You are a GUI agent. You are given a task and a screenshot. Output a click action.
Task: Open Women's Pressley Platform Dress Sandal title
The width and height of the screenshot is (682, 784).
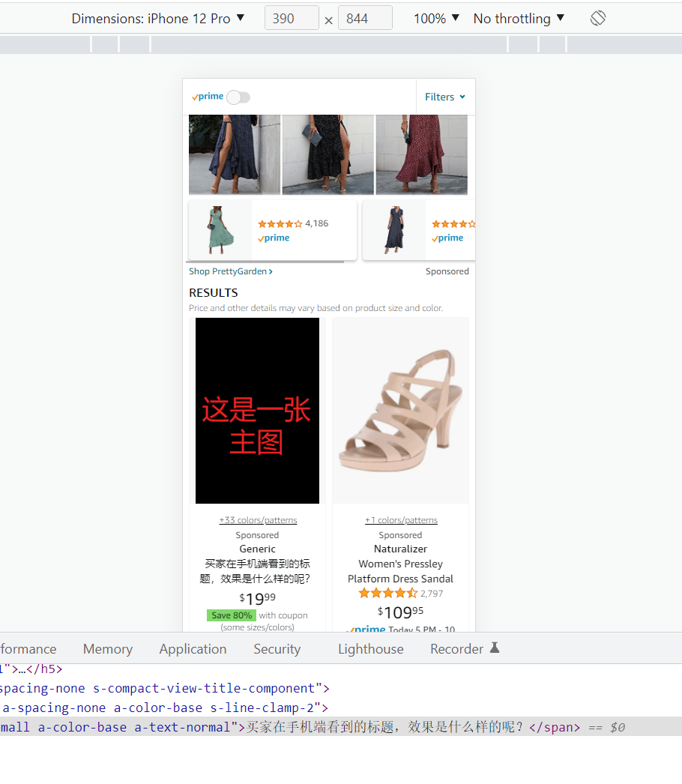click(x=400, y=571)
